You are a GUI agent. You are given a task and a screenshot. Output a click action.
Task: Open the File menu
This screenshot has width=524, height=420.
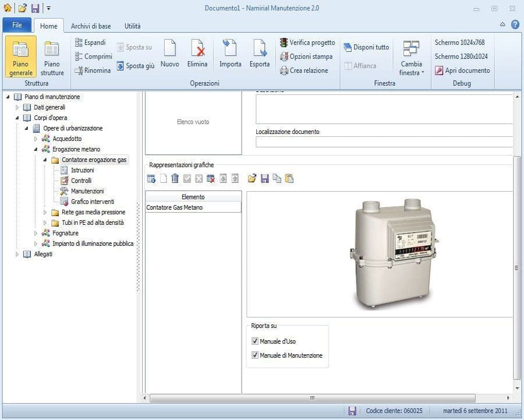(16, 26)
